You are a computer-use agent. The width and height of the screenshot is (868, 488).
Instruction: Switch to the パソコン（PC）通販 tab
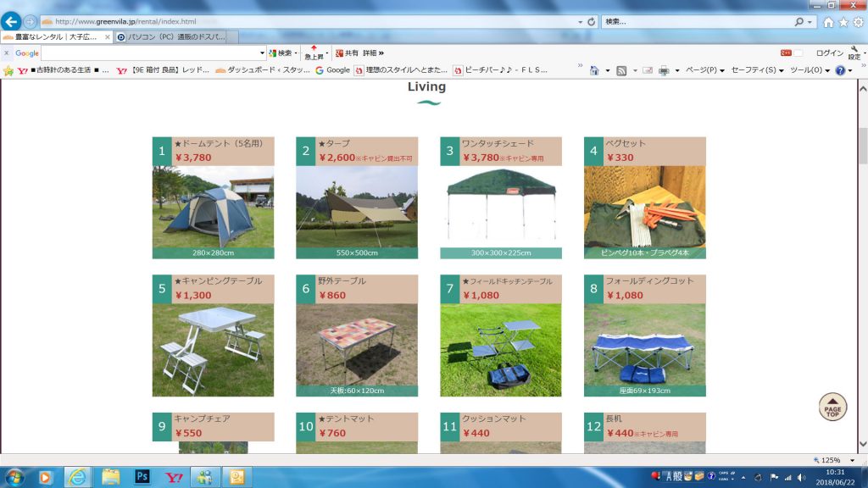click(176, 37)
